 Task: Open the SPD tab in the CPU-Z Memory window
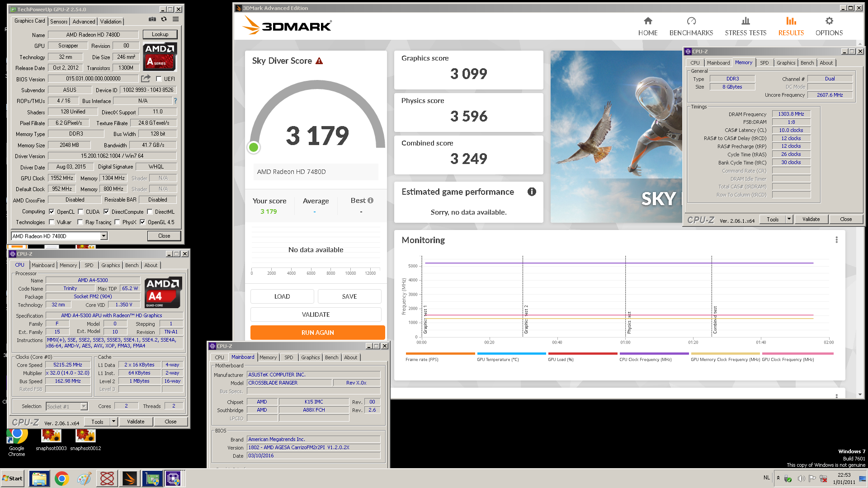pos(764,63)
